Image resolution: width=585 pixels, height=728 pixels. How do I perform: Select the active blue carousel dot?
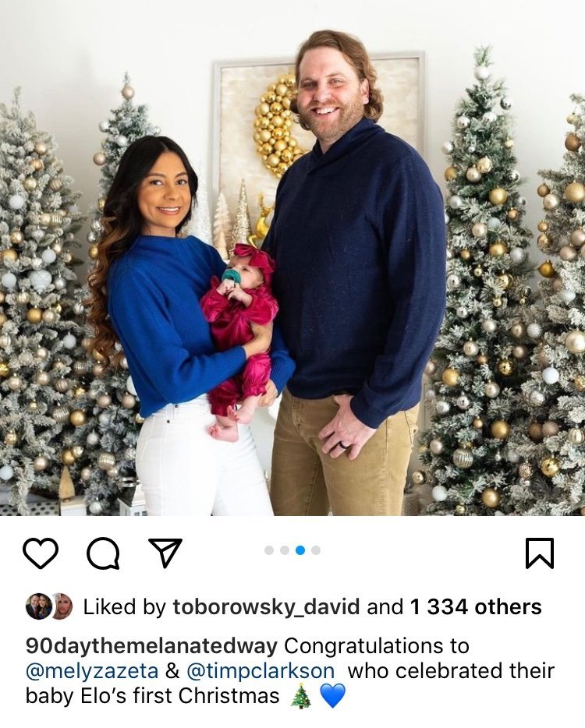(x=300, y=550)
